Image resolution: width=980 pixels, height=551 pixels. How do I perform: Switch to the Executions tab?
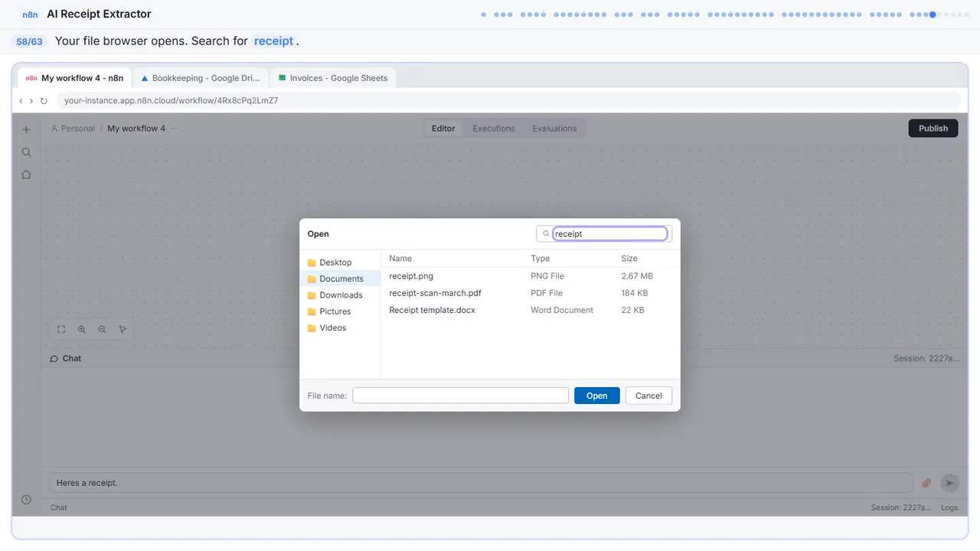coord(494,129)
